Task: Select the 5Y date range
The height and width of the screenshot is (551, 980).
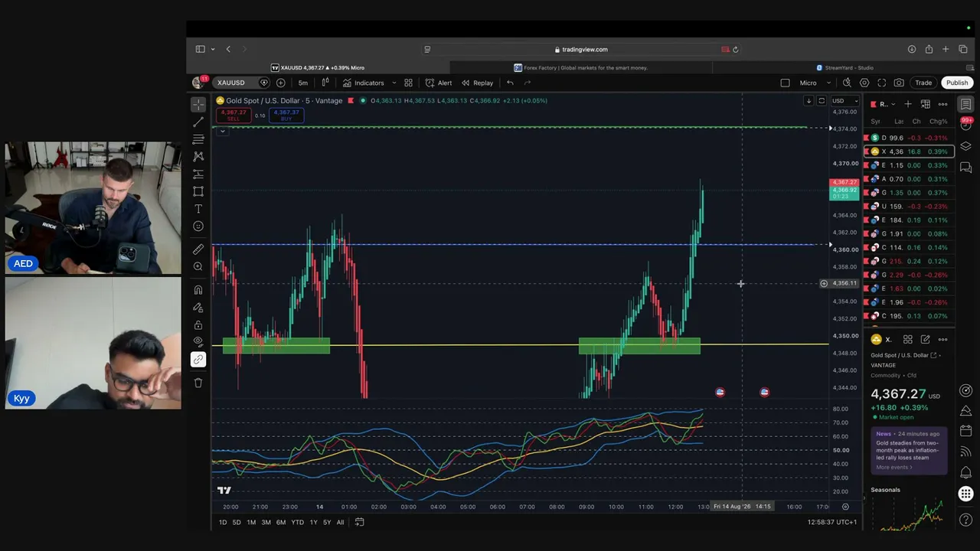Action: 327,522
